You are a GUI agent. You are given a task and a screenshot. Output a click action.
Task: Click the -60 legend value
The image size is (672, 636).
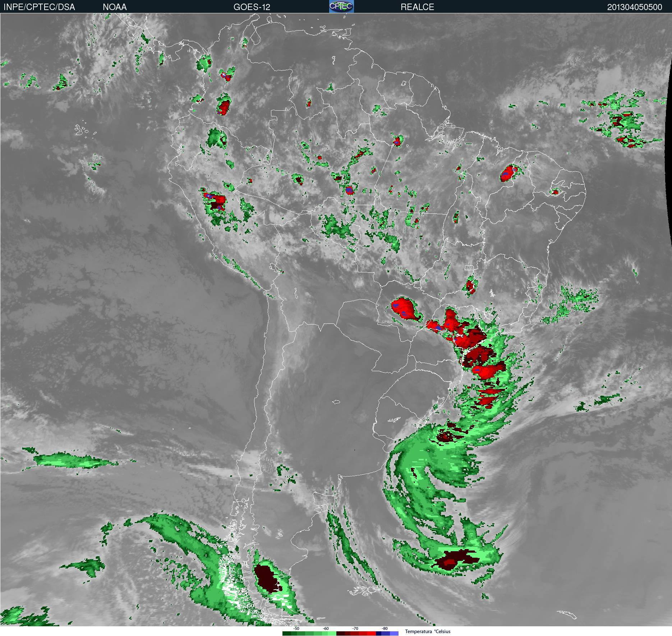point(326,628)
